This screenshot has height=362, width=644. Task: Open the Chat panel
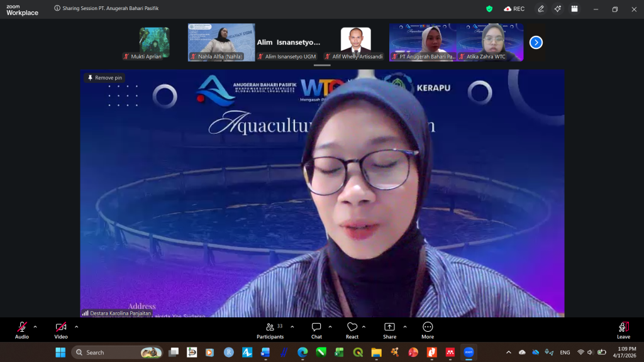click(x=316, y=330)
